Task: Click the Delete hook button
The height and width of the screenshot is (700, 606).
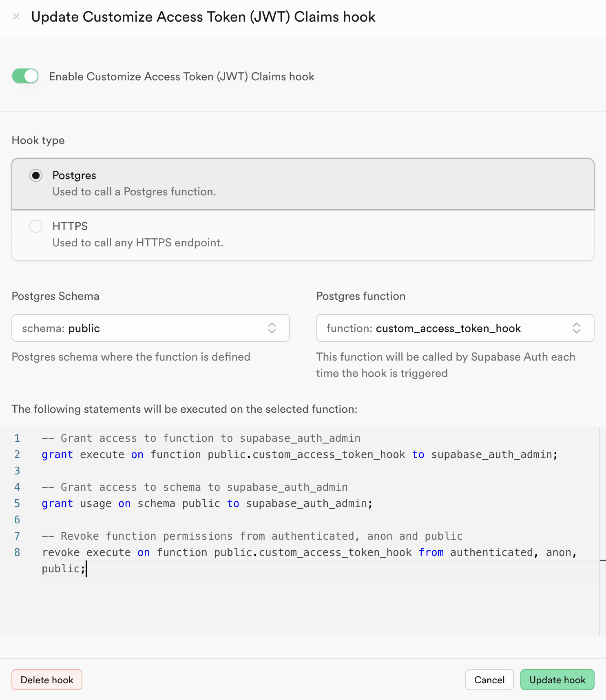Action: (47, 680)
